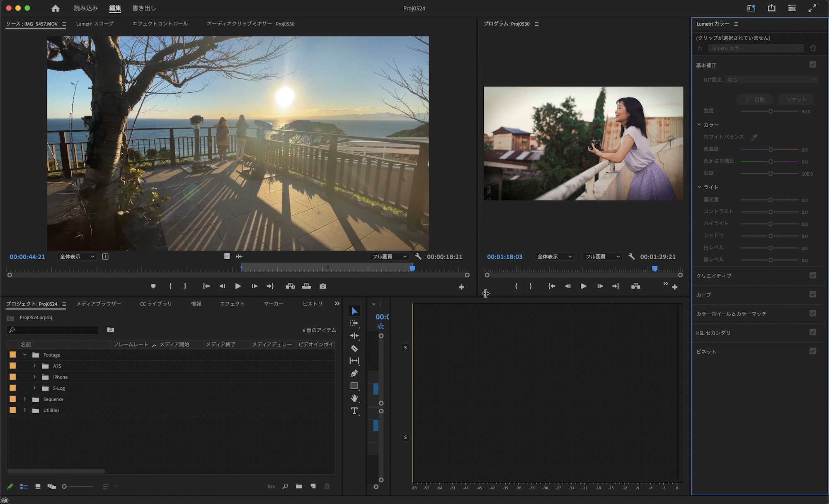The image size is (829, 504).
Task: Click the Home icon
Action: tap(55, 8)
